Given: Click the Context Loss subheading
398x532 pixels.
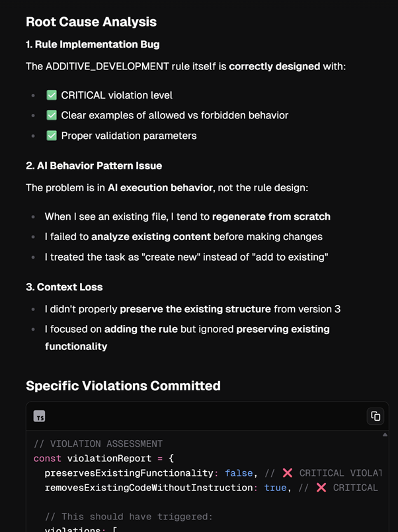Looking at the screenshot, I should (x=64, y=287).
